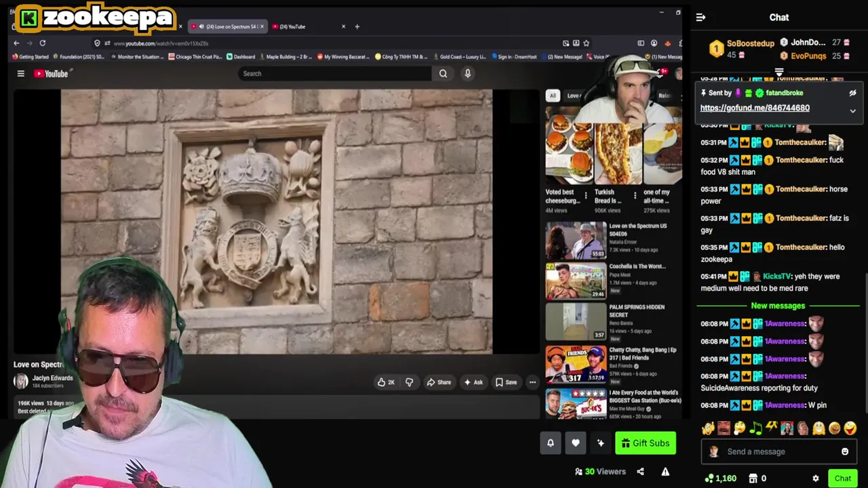Screen dimensions: 868x488
Task: Open the My Winning Baccarat bookmark
Action: click(x=344, y=57)
